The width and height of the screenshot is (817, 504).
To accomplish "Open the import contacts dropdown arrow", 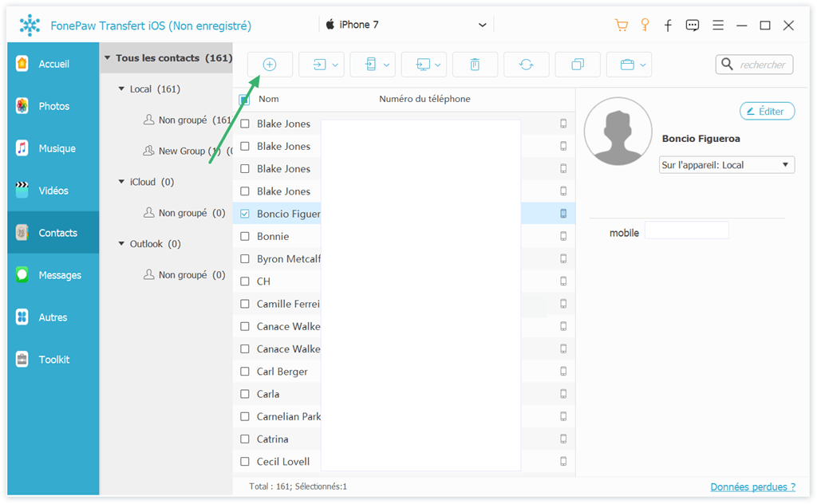I will 335,65.
